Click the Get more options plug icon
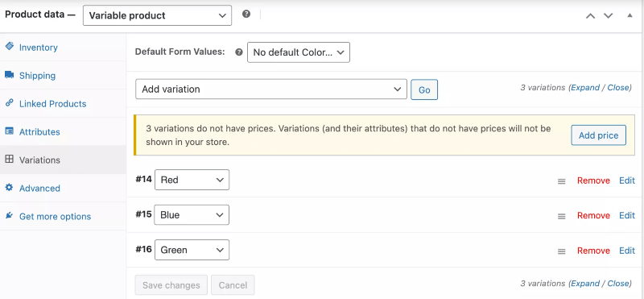 click(x=9, y=215)
